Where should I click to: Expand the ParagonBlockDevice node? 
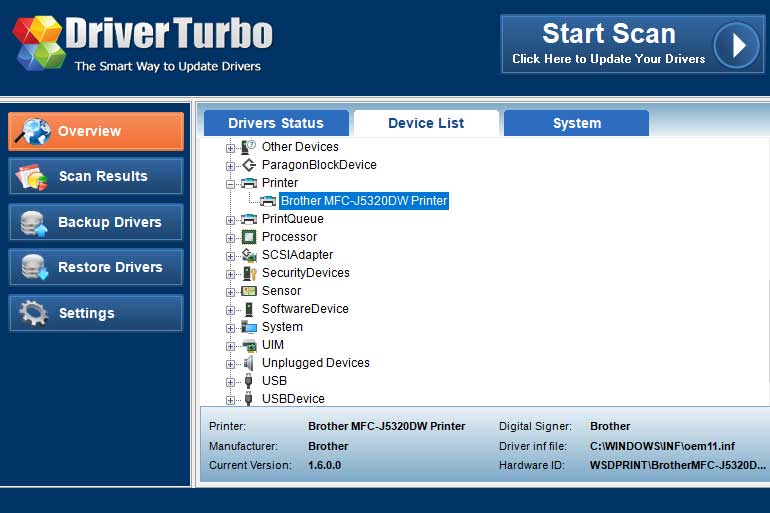click(230, 166)
